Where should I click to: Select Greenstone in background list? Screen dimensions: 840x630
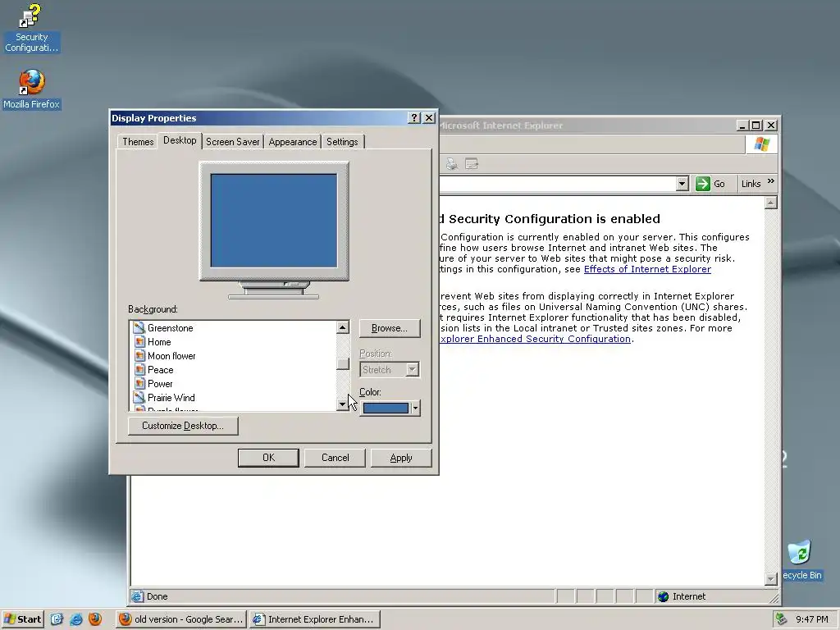[170, 327]
